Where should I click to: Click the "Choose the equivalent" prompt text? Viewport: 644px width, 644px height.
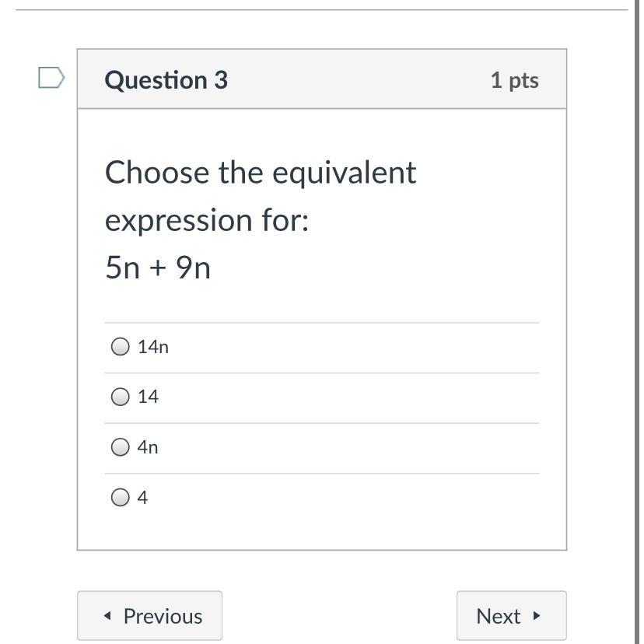(x=261, y=173)
